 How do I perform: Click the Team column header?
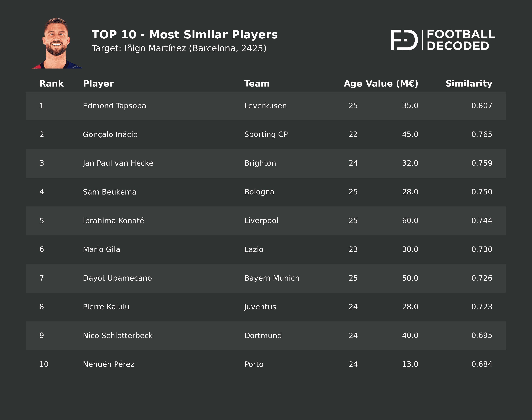tap(257, 84)
